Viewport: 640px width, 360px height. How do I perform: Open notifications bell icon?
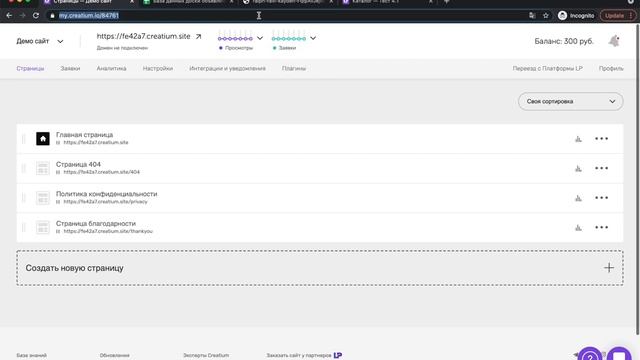pyautogui.click(x=614, y=41)
